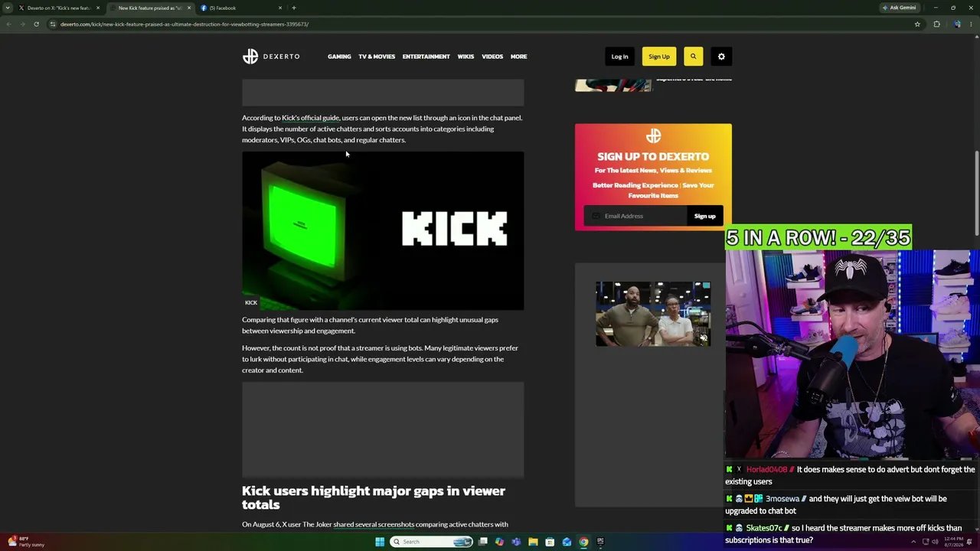Screen dimensions: 980x551
Task: Open Epic Games Launcher on the taskbar
Action: 600,542
